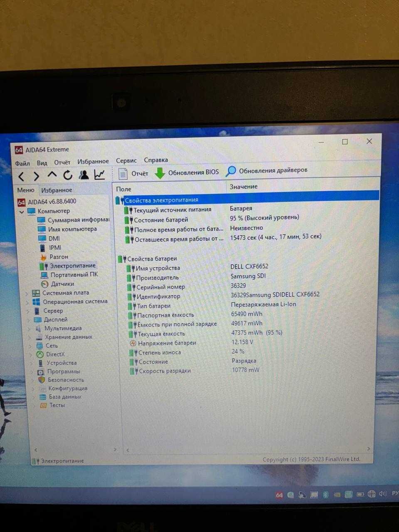
Task: Click the magnifier Обновления драйверов icon
Action: click(x=231, y=171)
